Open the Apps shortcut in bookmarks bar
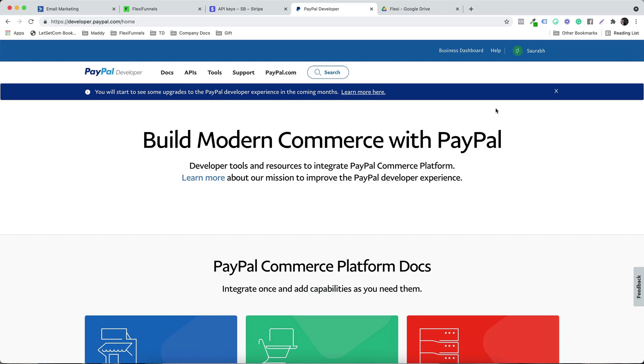Screen dimensions: 644x364 click(15, 33)
